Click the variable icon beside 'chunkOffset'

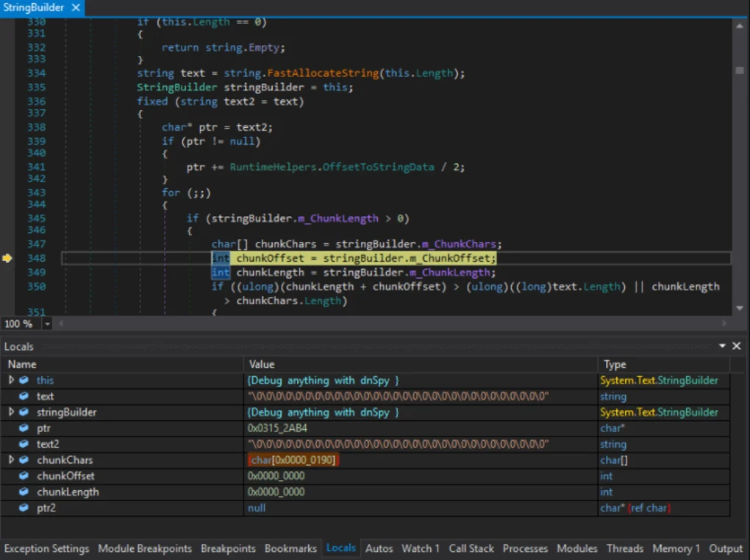pyautogui.click(x=24, y=475)
